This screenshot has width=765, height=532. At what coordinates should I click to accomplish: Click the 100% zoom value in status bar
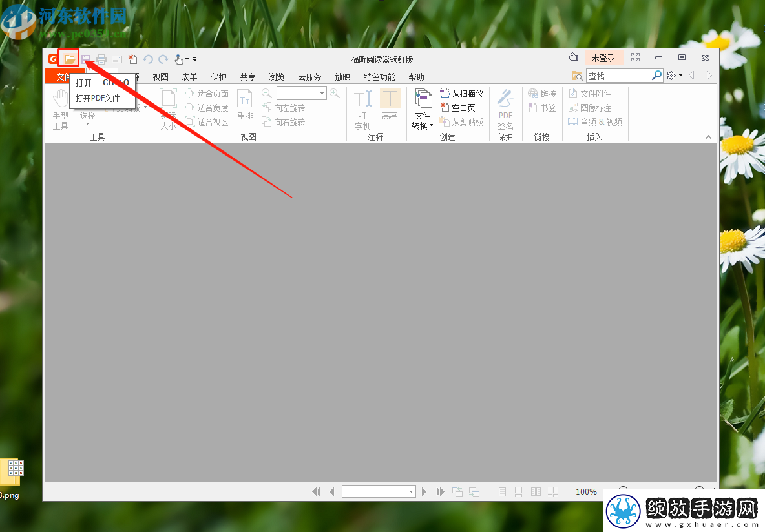click(x=586, y=491)
